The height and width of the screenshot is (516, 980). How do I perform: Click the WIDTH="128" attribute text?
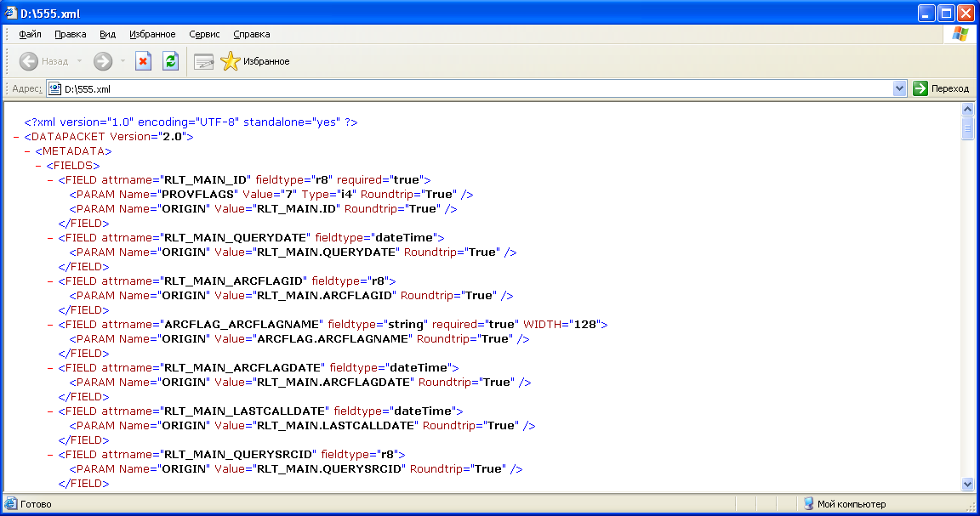[562, 325]
